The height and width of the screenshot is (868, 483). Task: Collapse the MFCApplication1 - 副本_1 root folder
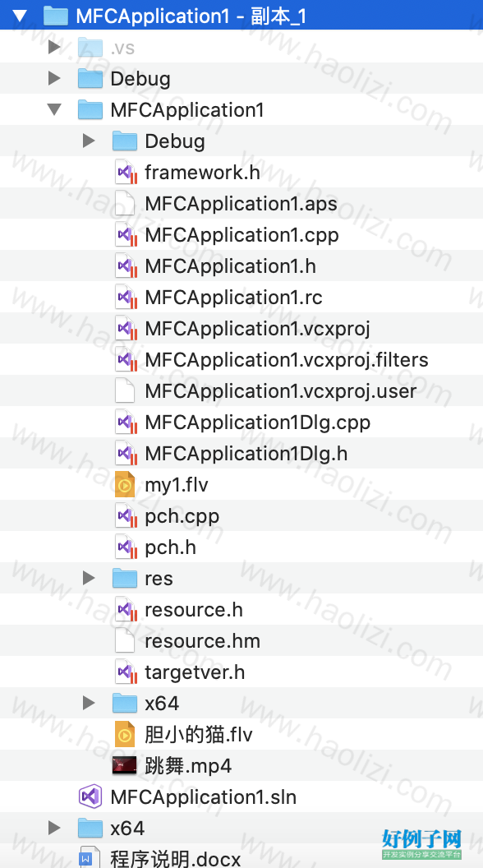coord(20,16)
